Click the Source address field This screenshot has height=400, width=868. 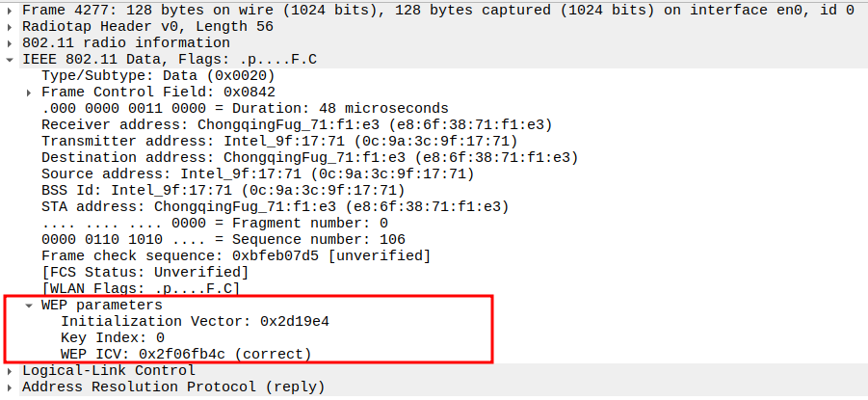click(x=257, y=173)
